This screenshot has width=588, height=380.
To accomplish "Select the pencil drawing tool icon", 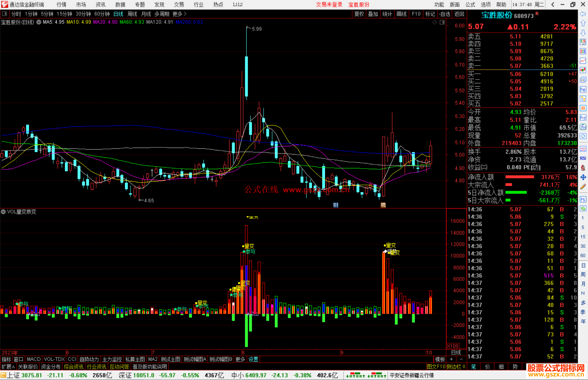I will point(583,187).
